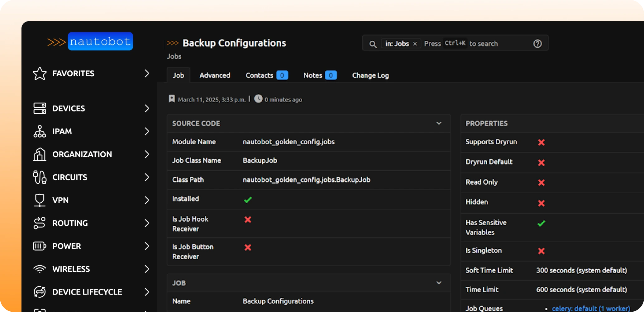Click the Nautobot logo

pos(90,41)
